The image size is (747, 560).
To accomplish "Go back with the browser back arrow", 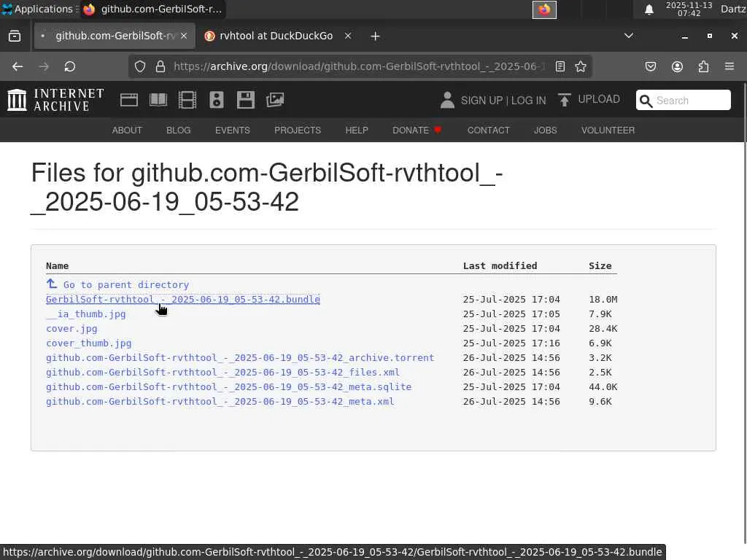I will (18, 66).
